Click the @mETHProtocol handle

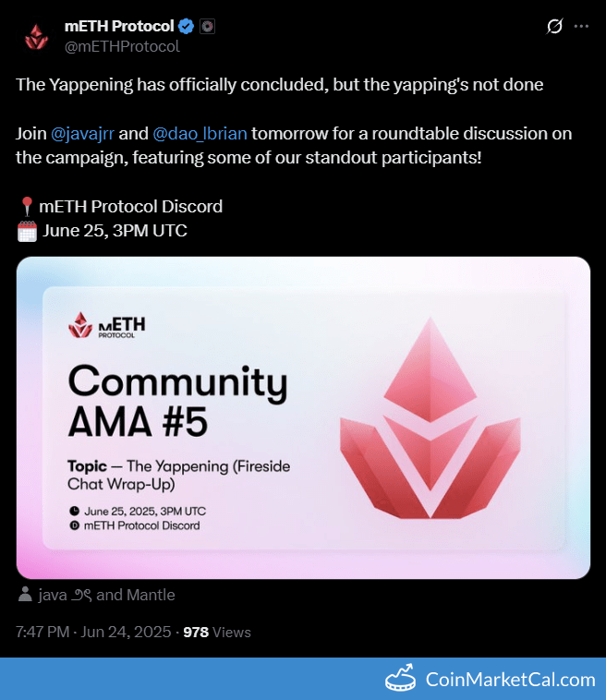(x=121, y=46)
